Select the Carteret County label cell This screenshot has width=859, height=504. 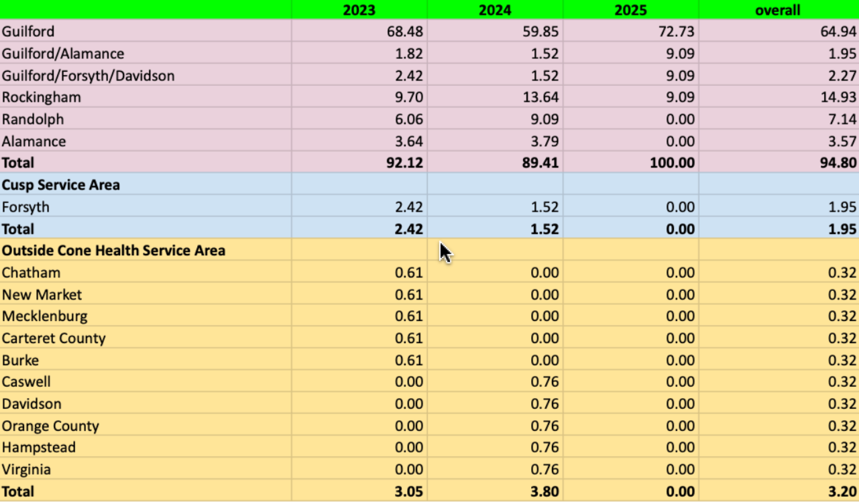145,338
